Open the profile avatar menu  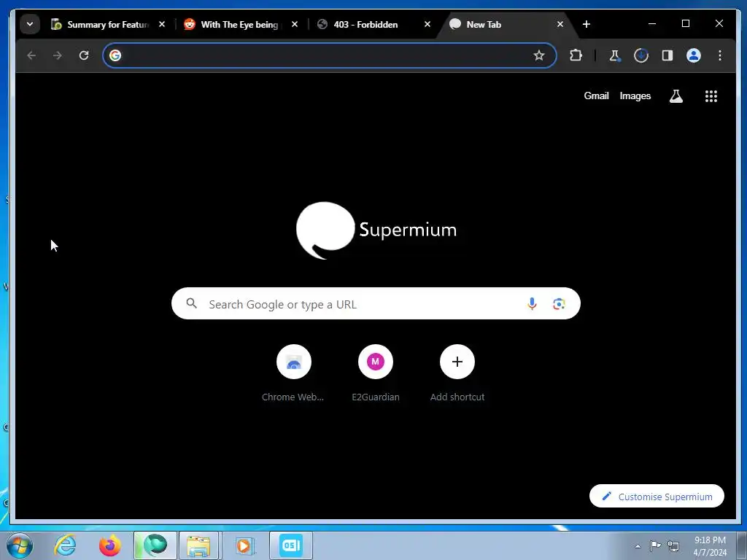coord(693,55)
